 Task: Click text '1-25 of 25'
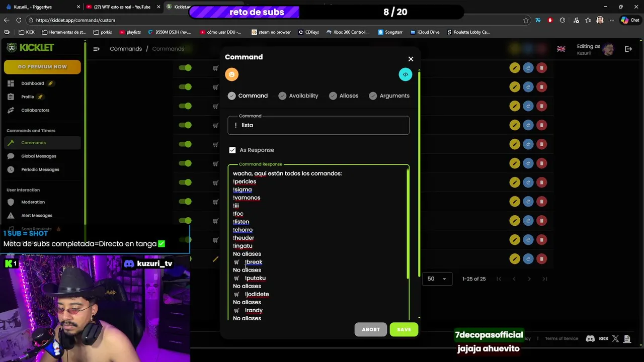[x=474, y=279]
